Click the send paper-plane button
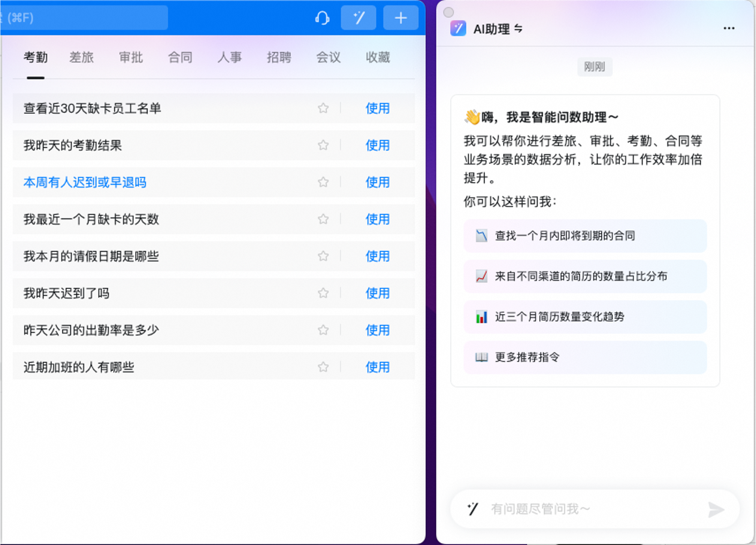The image size is (756, 545). (716, 509)
